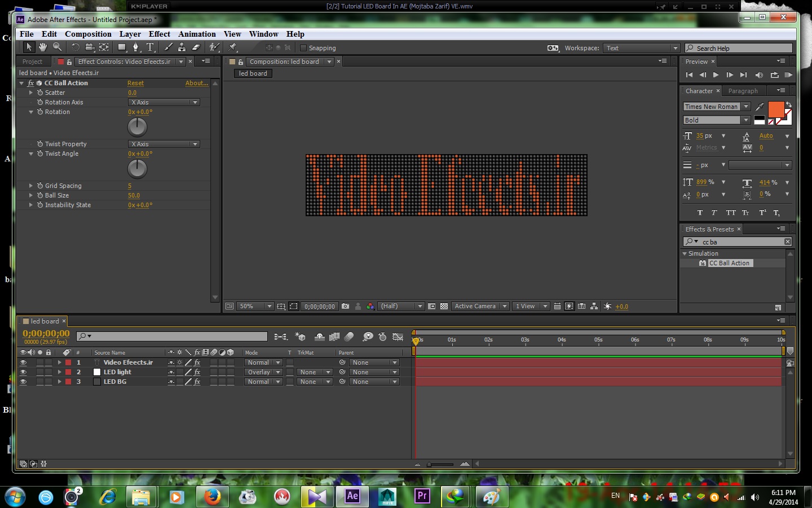
Task: Select the Brush tool
Action: tap(168, 47)
